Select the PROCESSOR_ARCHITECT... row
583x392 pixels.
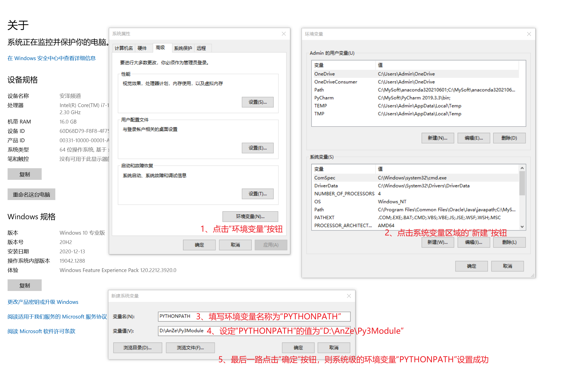(416, 226)
